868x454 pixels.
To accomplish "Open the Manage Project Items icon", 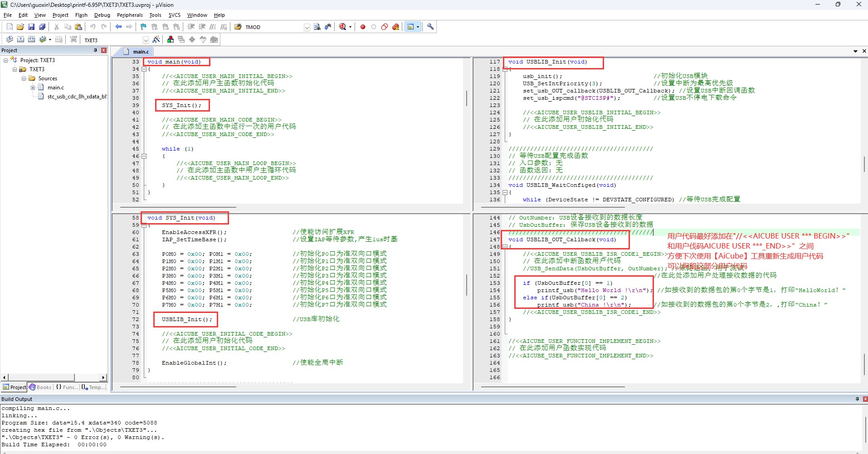I will pos(171,40).
